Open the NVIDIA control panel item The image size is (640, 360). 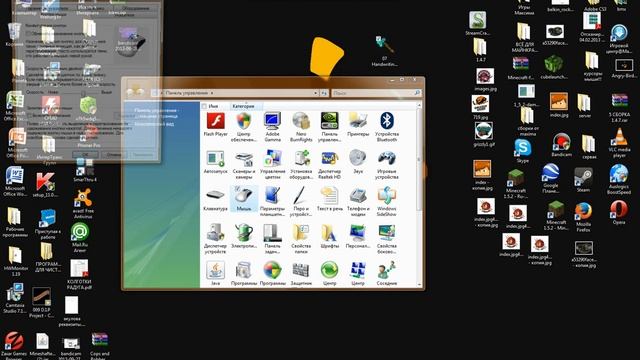click(329, 127)
